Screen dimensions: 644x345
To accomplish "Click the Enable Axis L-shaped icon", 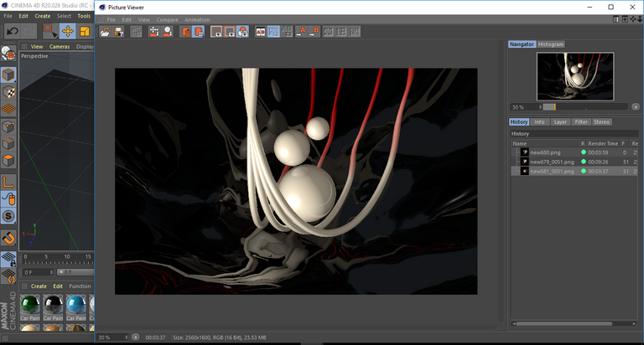I will pos(8,182).
